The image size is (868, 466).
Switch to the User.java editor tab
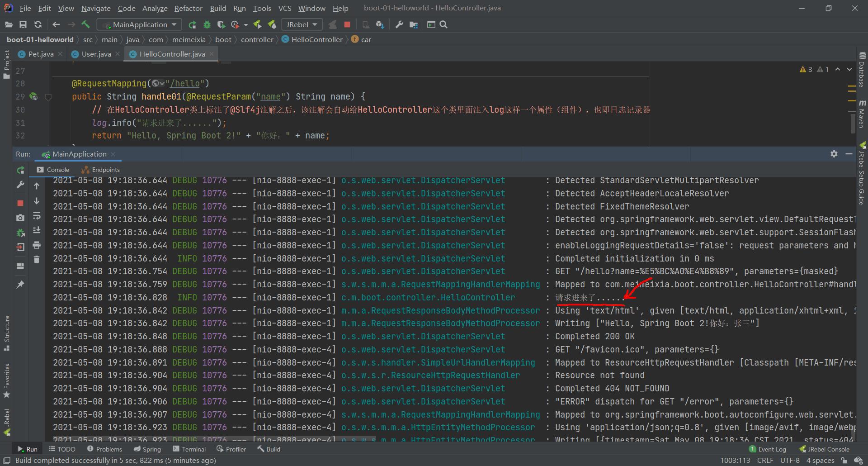96,54
